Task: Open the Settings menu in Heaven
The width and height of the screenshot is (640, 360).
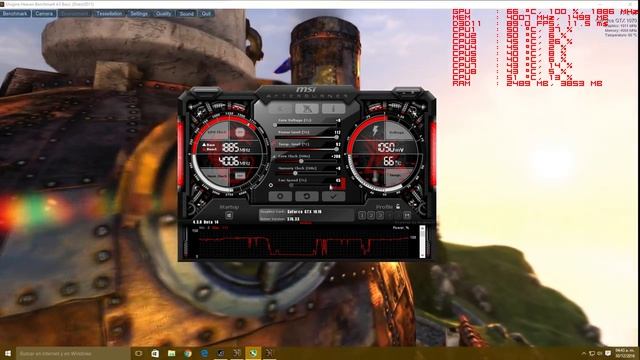Action: point(139,13)
